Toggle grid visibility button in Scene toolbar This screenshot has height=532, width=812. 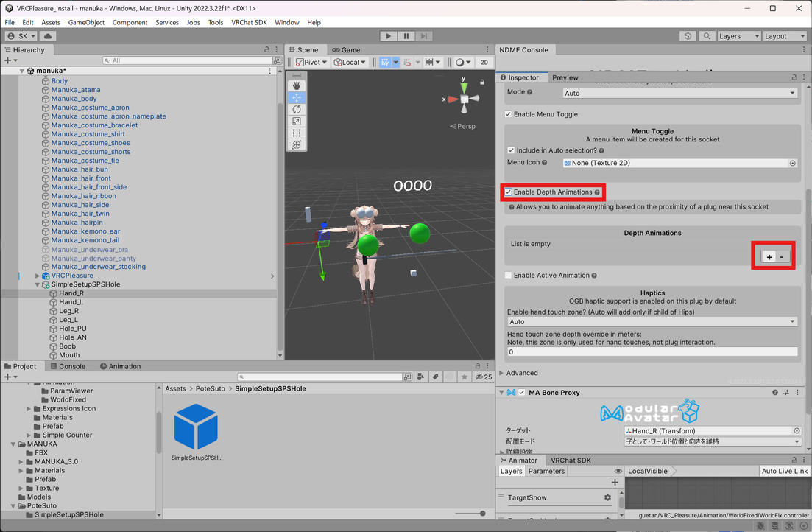(x=385, y=62)
